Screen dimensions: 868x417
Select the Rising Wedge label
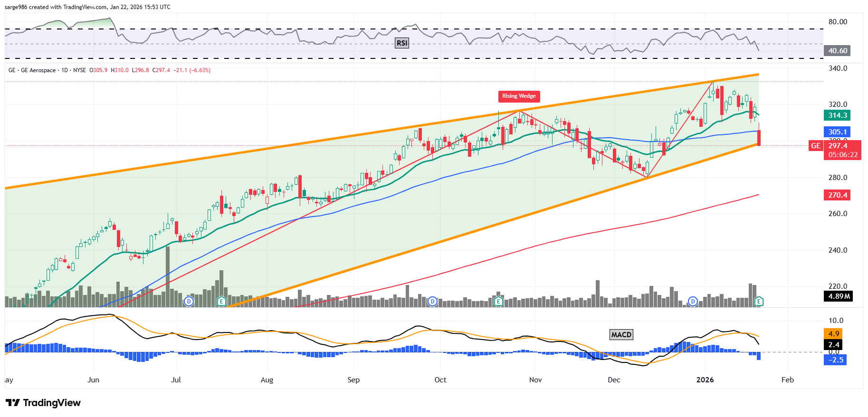[519, 96]
